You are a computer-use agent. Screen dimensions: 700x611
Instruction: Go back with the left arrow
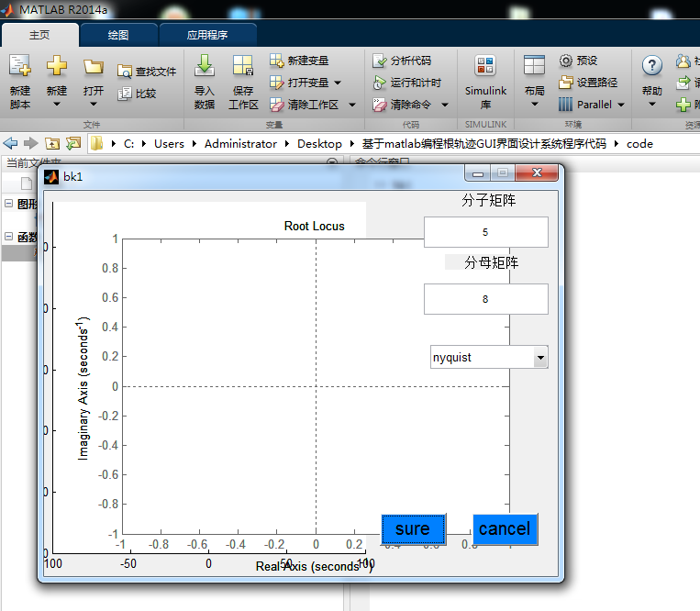pyautogui.click(x=10, y=144)
